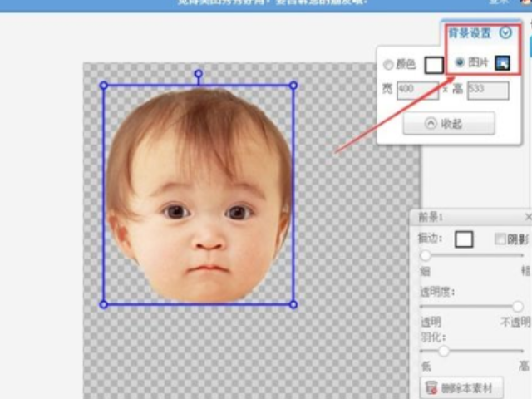Select the 颜色 background radio option
The image size is (532, 399).
pos(388,65)
